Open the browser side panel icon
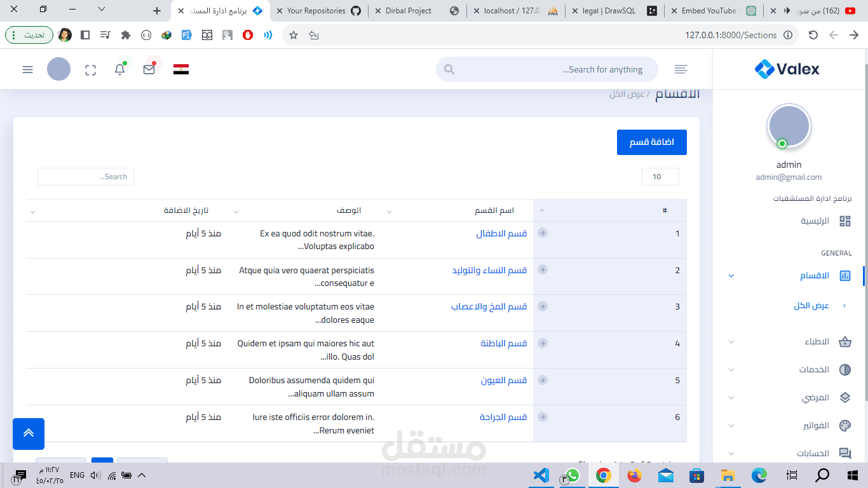Image resolution: width=868 pixels, height=488 pixels. pyautogui.click(x=85, y=35)
